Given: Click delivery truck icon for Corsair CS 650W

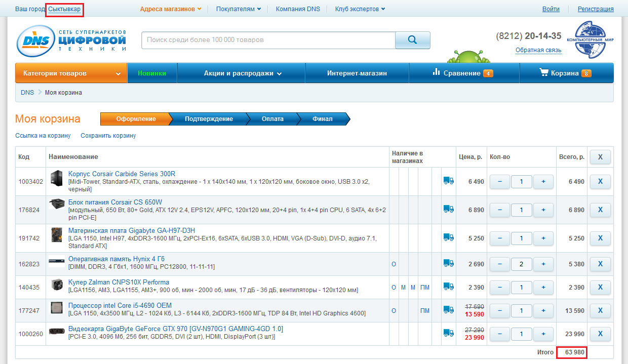Looking at the screenshot, I should 448,209.
